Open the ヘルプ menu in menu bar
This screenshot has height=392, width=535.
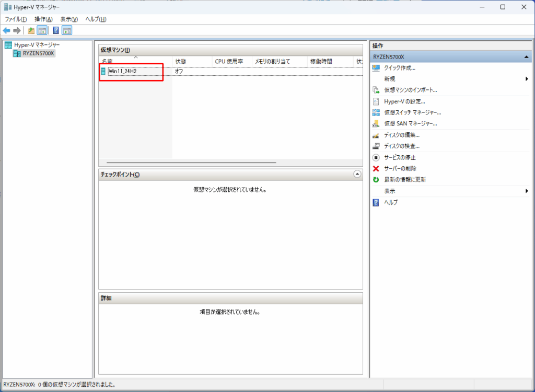96,19
